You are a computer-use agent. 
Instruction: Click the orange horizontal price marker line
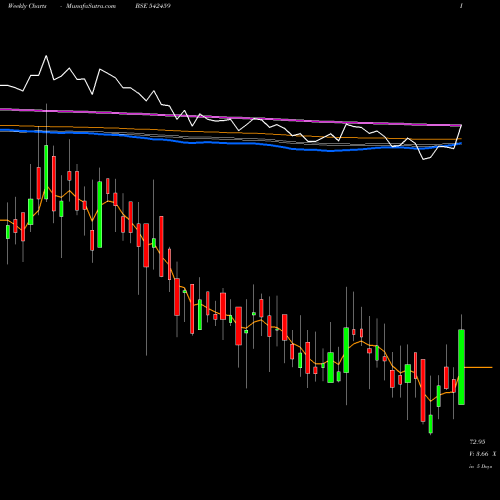478,367
